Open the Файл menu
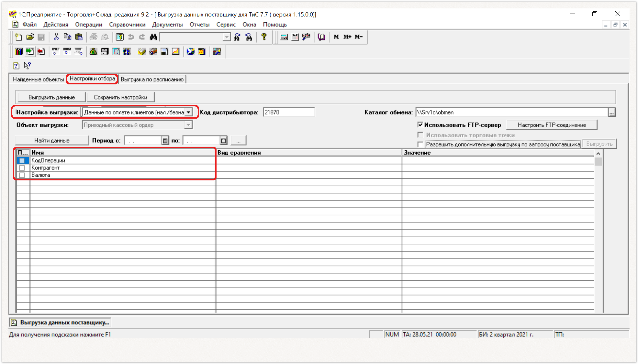Screen dimensions: 638x364 (29, 25)
